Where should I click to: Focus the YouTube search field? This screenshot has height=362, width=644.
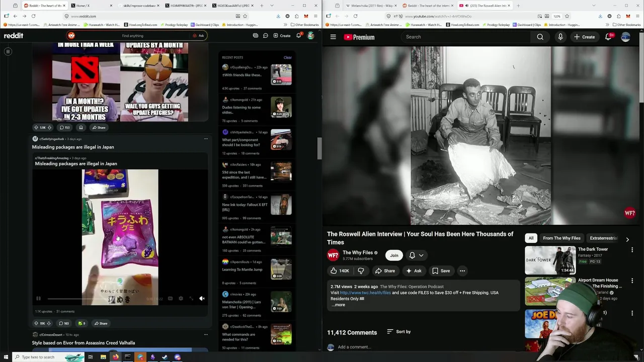coord(465,37)
